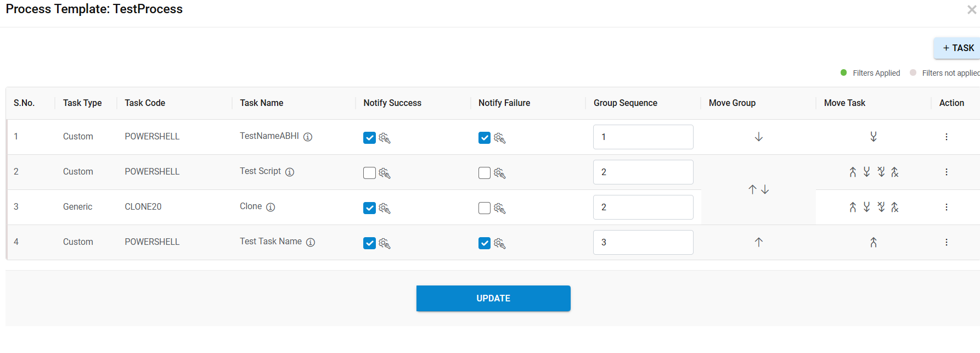Image resolution: width=980 pixels, height=353 pixels.
Task: Disable Notify Success for Clone task
Action: pos(369,208)
